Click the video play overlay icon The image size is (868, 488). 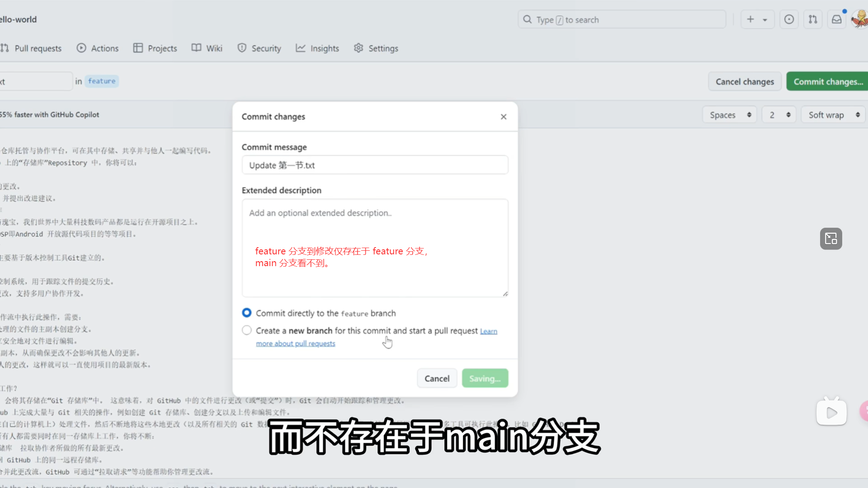[831, 412]
